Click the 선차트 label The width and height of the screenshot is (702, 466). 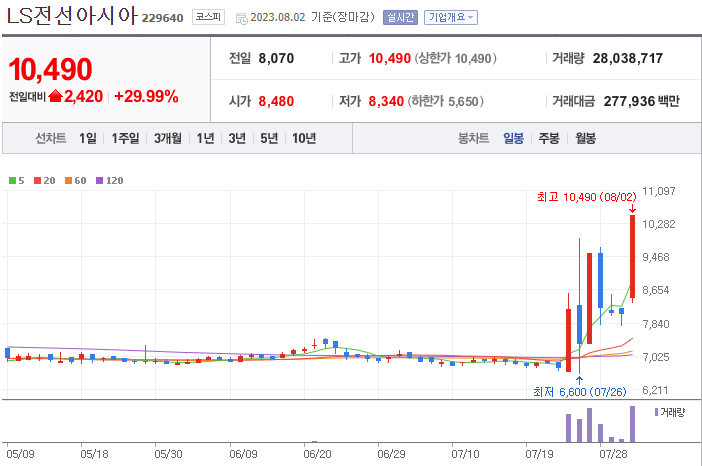(51, 138)
